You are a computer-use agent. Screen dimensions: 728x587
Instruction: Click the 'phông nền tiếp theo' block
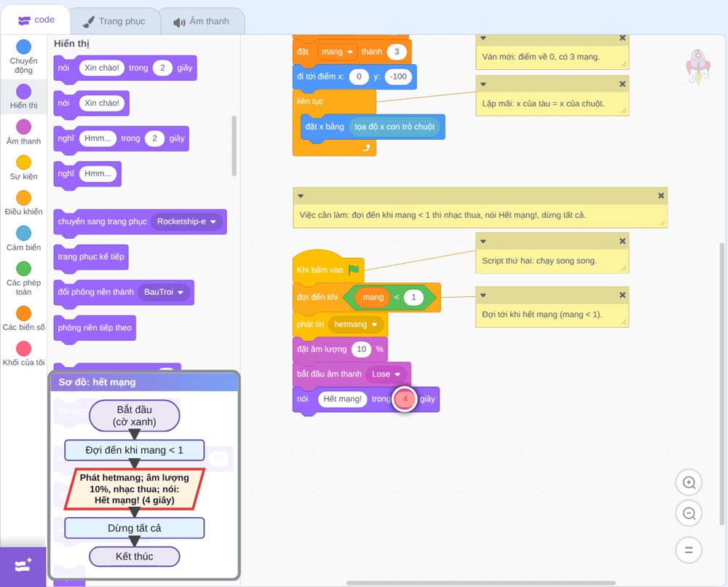(95, 328)
